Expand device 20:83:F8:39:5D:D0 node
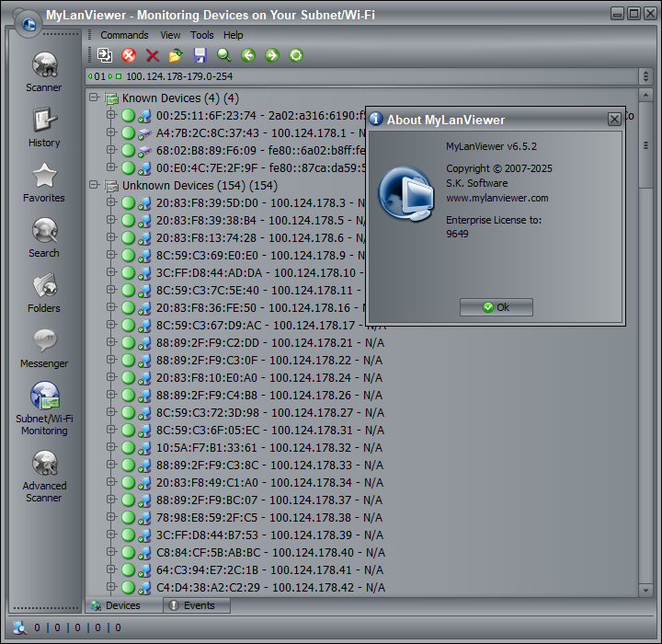This screenshot has width=662, height=644. pos(111,202)
